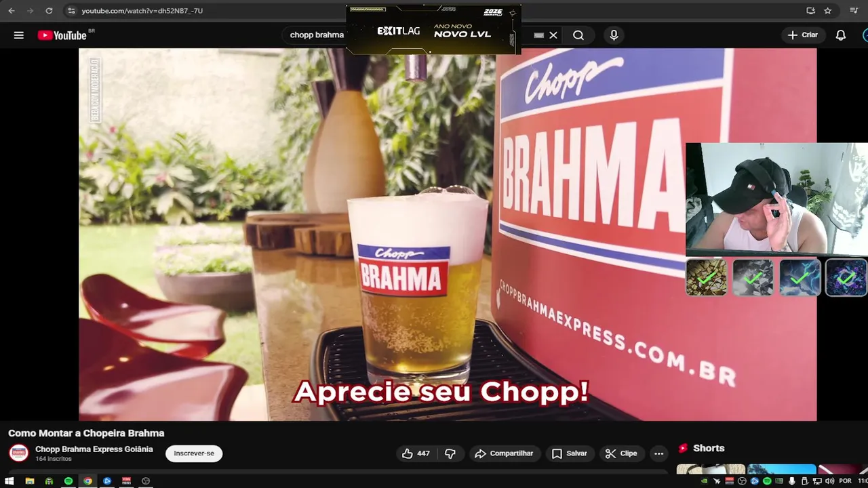
Task: Install app icon in address bar
Action: (810, 11)
